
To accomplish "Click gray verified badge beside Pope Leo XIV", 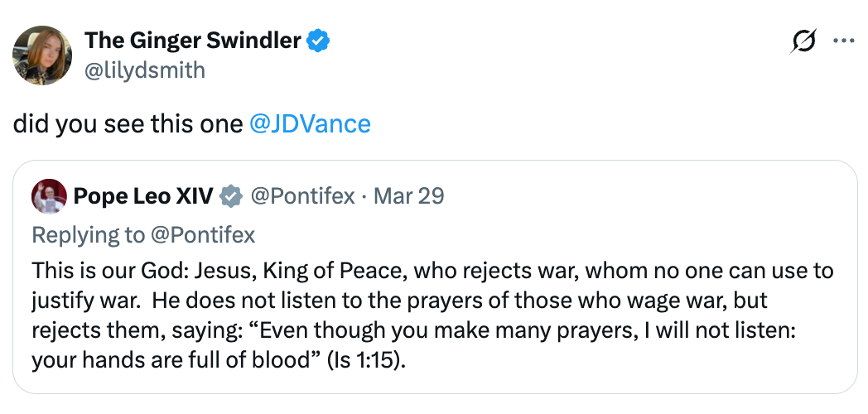I will click(x=229, y=196).
